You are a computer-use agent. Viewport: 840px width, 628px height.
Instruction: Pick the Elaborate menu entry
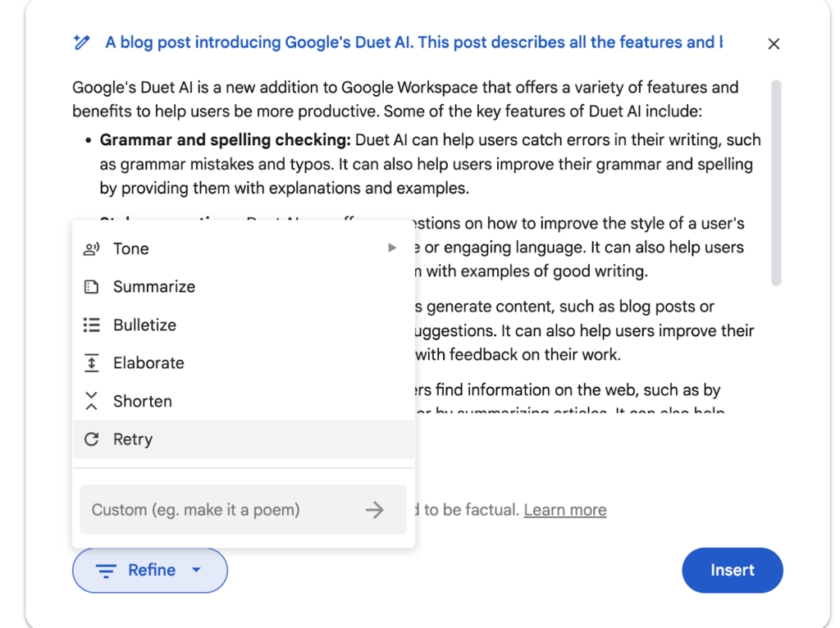[x=148, y=363]
